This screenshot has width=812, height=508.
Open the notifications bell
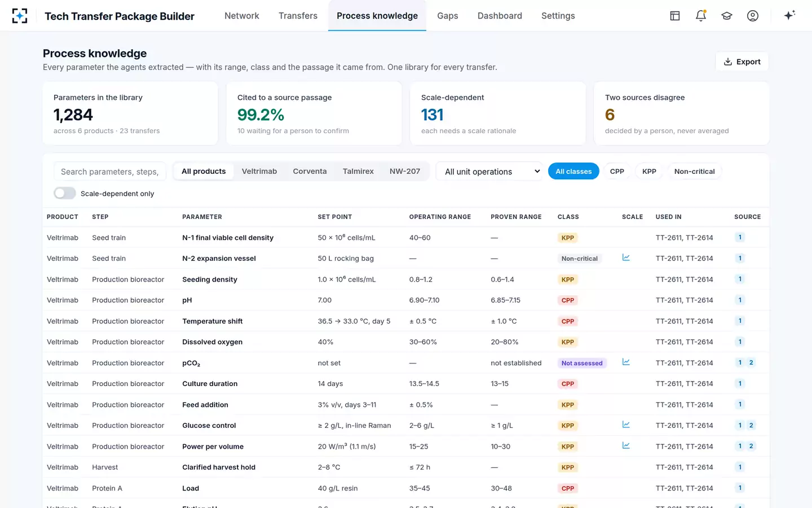701,16
